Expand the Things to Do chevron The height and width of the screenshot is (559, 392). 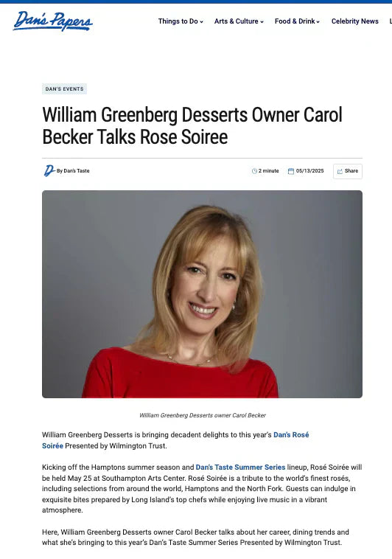pos(201,21)
